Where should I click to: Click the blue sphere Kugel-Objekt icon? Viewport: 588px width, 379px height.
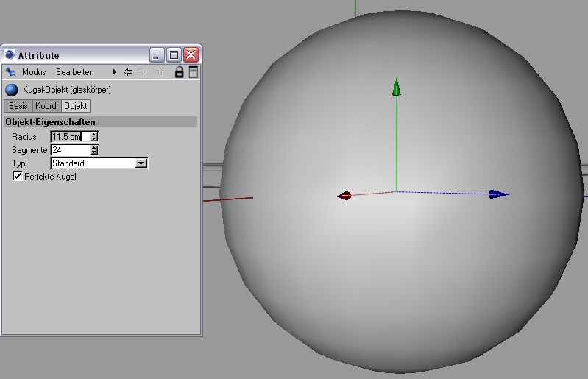[12, 90]
